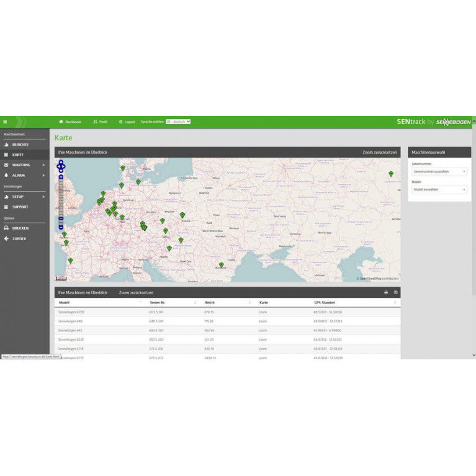
Task: Click the southernmost marker on the French coast
Action: click(70, 261)
